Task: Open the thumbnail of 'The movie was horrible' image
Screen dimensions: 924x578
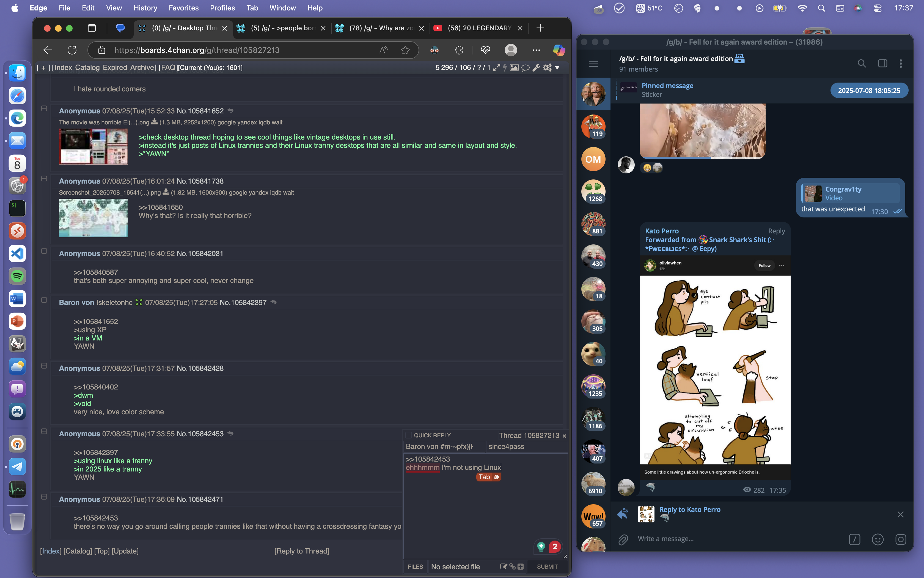Action: pos(93,147)
